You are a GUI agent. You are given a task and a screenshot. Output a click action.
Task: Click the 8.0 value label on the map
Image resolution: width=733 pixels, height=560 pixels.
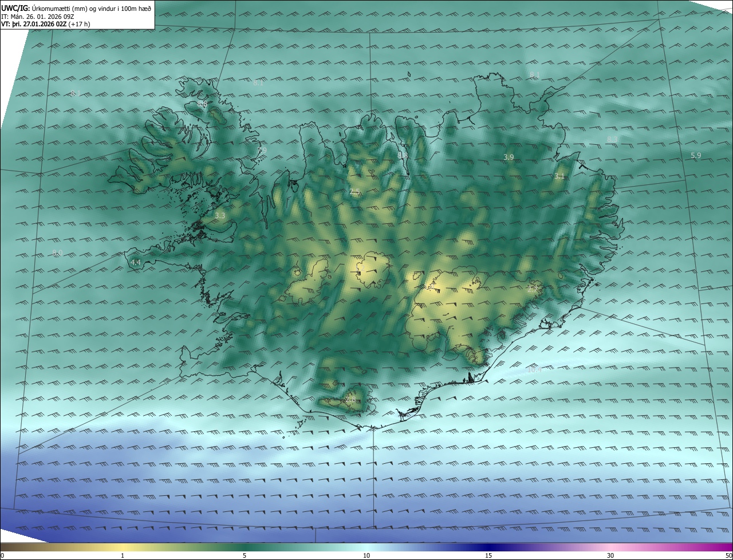click(x=57, y=253)
